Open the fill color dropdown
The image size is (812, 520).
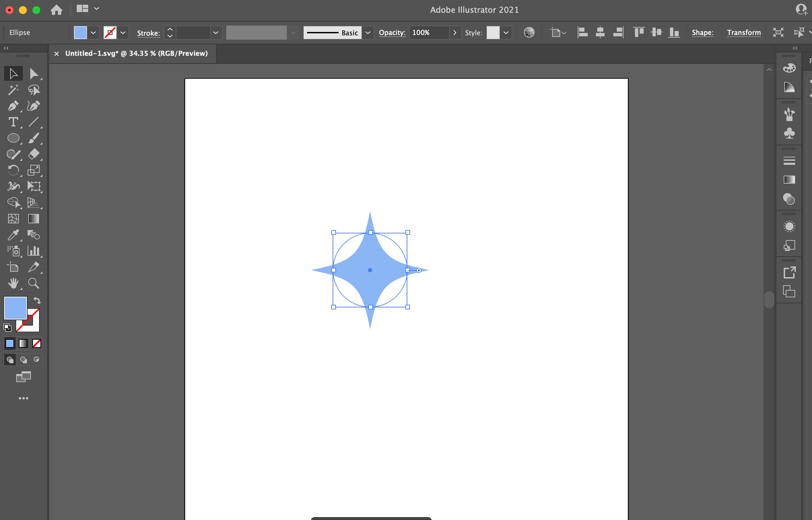(x=93, y=33)
